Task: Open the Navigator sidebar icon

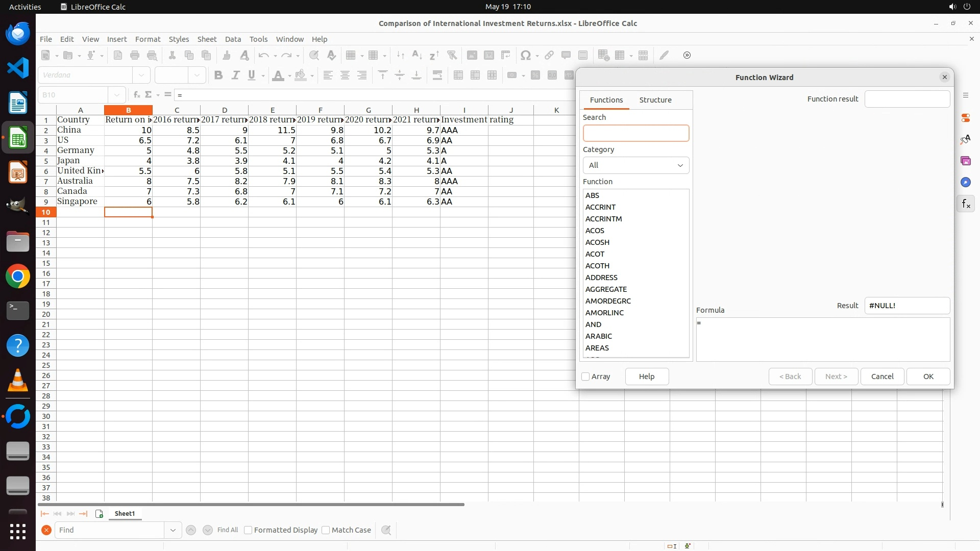Action: pyautogui.click(x=965, y=182)
